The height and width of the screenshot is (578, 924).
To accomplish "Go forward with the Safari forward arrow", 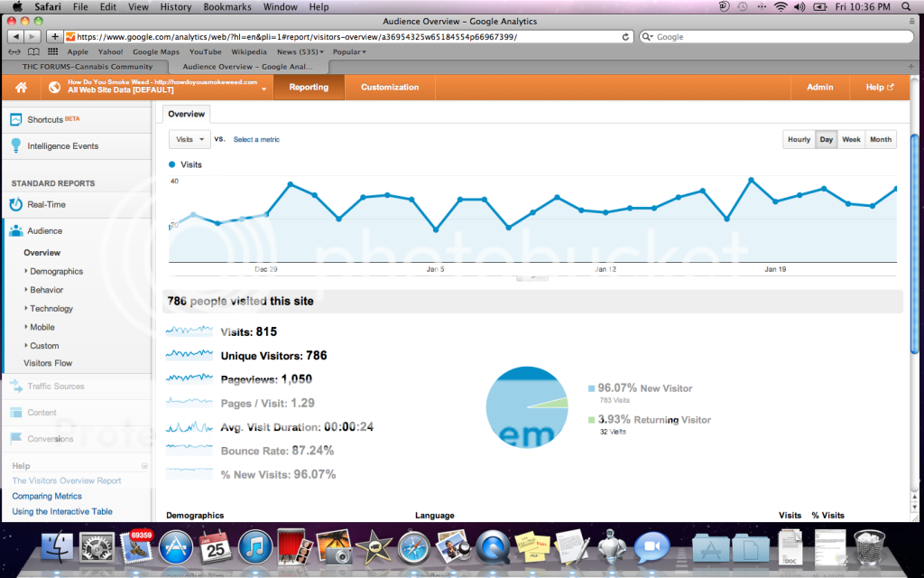I will pyautogui.click(x=32, y=36).
